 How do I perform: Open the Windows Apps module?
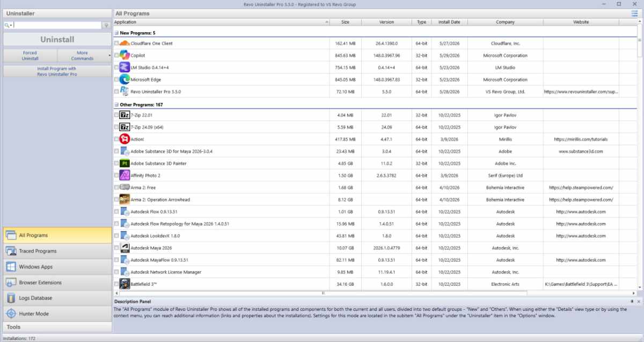tap(57, 267)
